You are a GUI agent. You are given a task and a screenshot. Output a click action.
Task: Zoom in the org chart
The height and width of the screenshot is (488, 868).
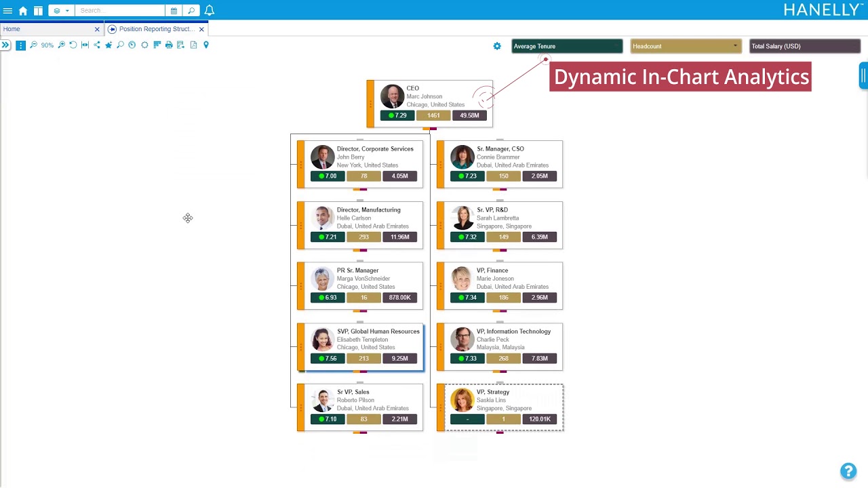61,45
